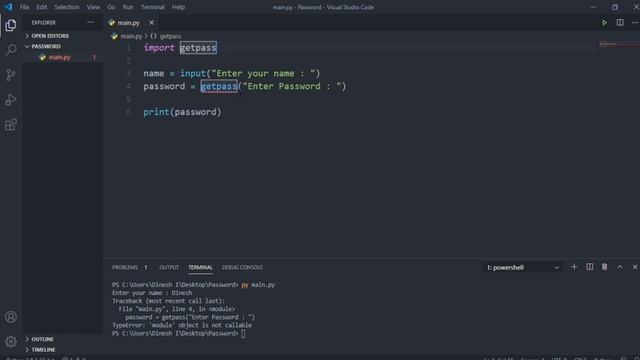The width and height of the screenshot is (640, 360).
Task: Kill the terminal with trash icon
Action: coord(604,267)
